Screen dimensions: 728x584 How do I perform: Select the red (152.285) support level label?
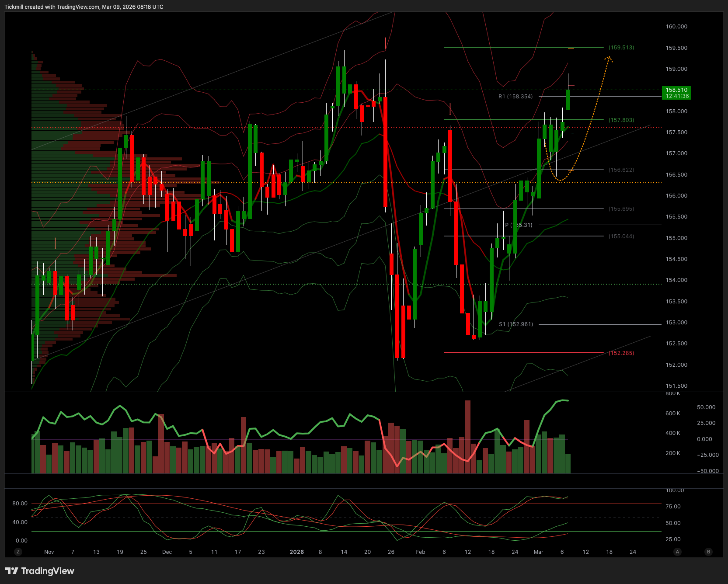[621, 353]
